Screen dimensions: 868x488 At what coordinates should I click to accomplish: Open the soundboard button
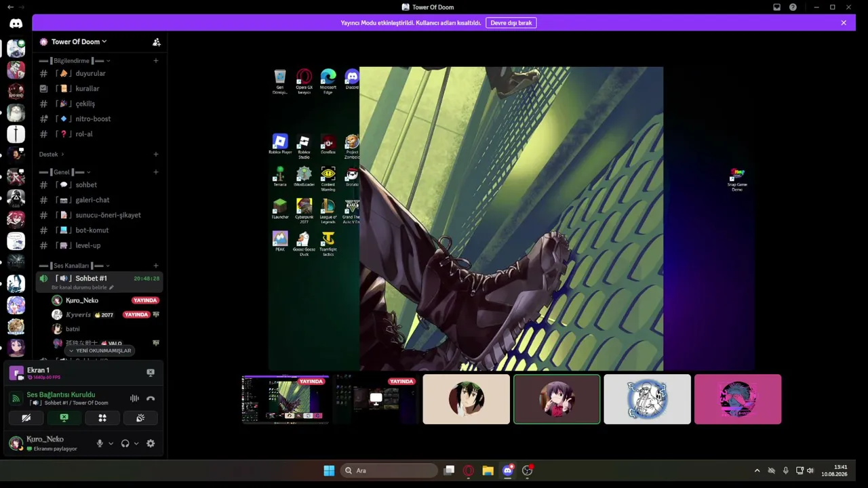(140, 418)
